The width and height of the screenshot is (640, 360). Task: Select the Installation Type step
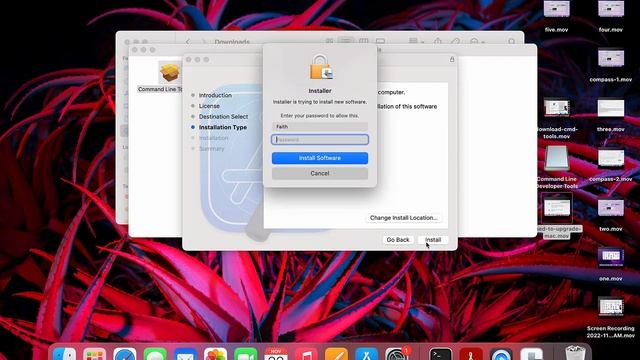pyautogui.click(x=222, y=127)
